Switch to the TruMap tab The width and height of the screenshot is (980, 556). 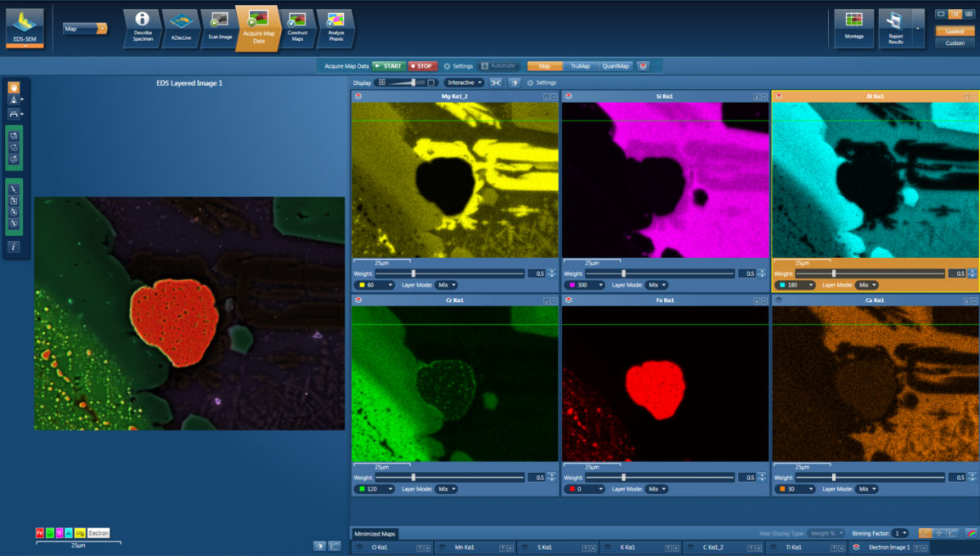click(x=581, y=66)
